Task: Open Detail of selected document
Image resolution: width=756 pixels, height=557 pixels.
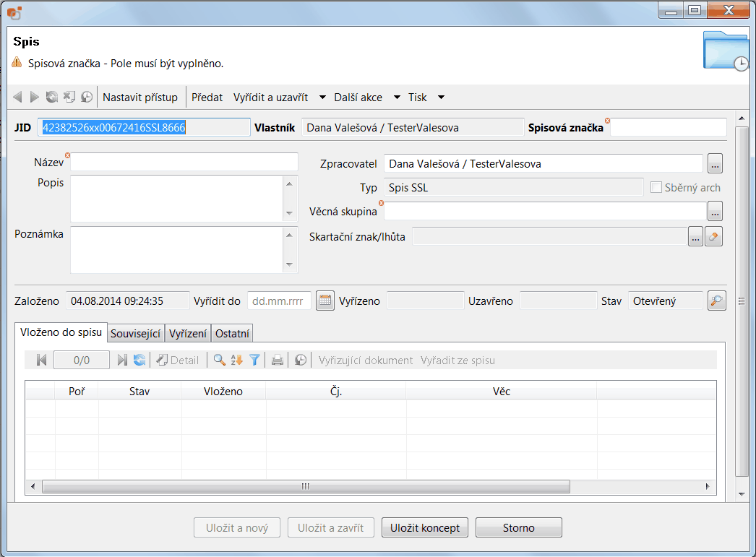Action: [x=177, y=360]
